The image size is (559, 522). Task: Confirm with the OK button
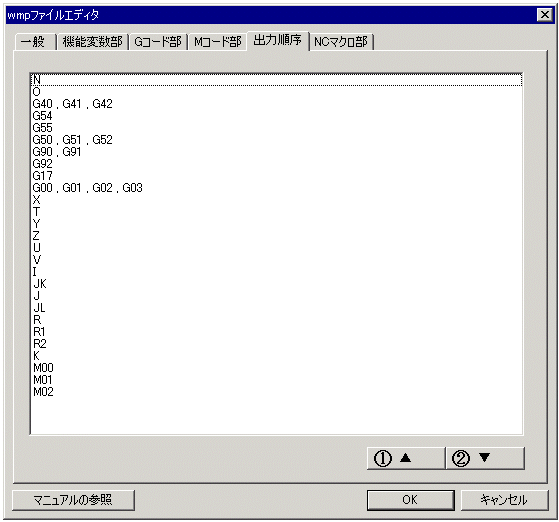click(410, 500)
